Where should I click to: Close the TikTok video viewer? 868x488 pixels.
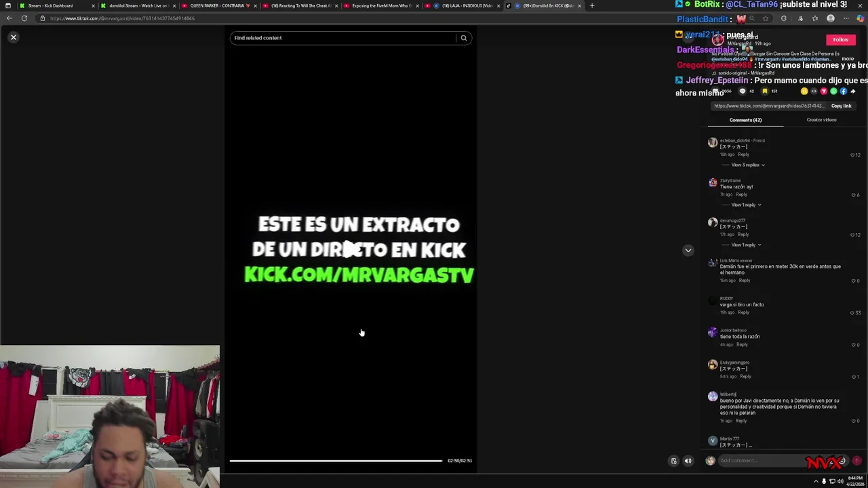click(x=13, y=37)
